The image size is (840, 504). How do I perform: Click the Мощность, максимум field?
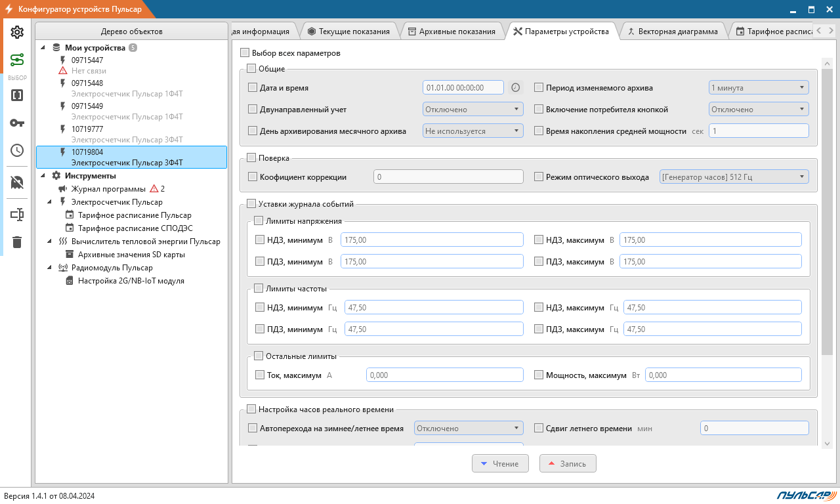click(723, 375)
